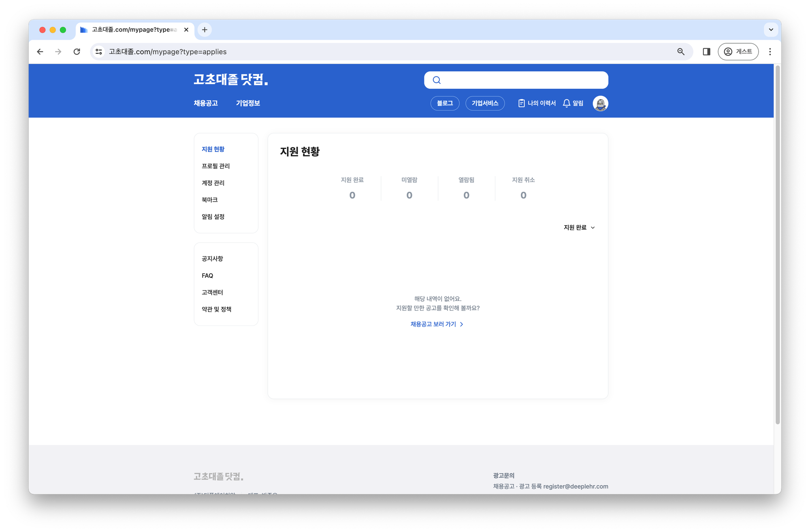Click the site search input field
This screenshot has width=810, height=532.
pyautogui.click(x=522, y=80)
